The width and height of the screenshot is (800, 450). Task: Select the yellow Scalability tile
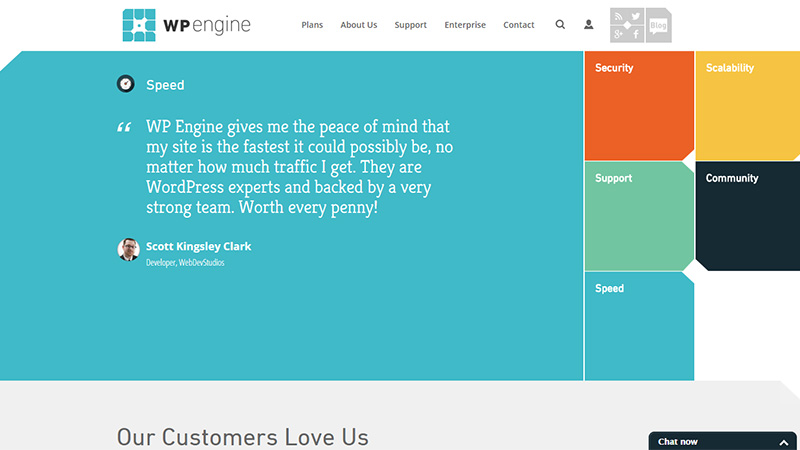[748, 106]
